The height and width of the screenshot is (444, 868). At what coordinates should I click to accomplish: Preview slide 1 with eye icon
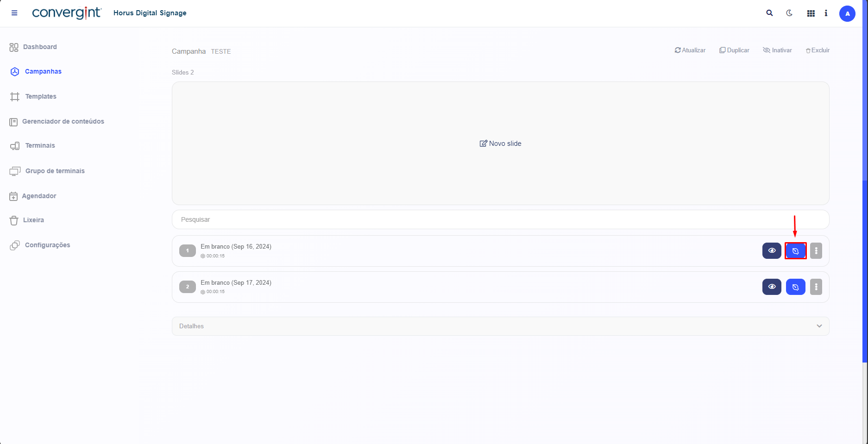pos(772,251)
